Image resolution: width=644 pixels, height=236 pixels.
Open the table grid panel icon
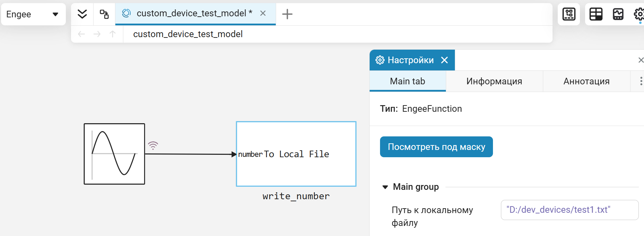(596, 14)
